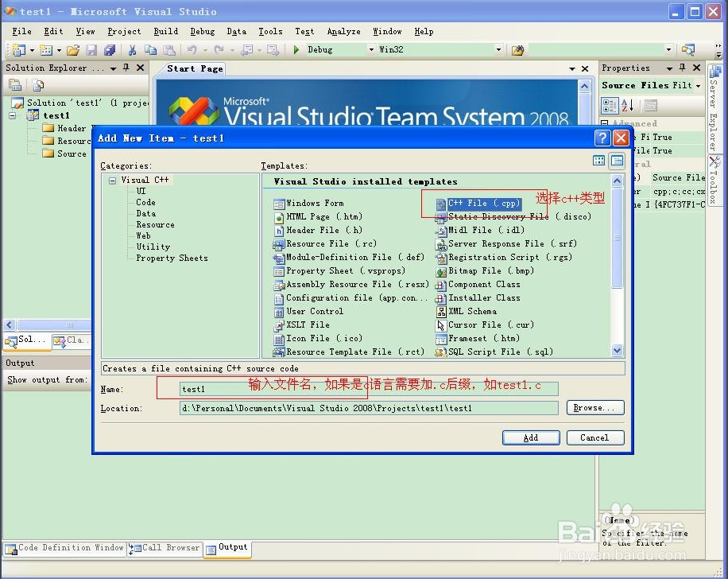Viewport: 728px width, 579px height.
Task: Open the active files list dropdown
Action: 572,68
